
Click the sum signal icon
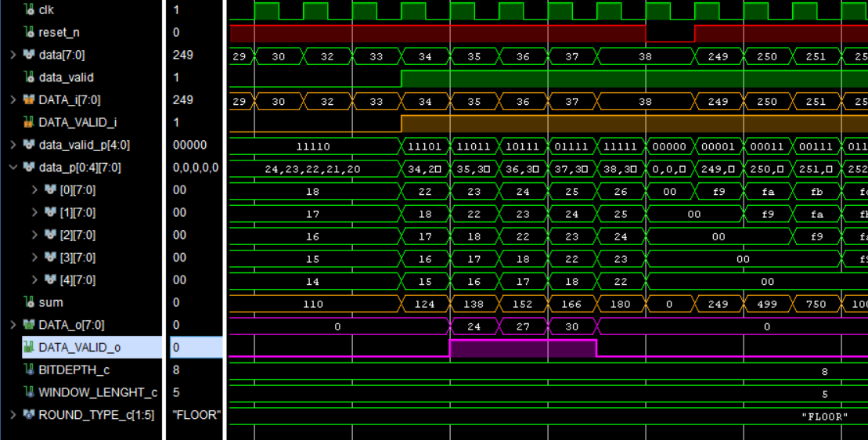(x=29, y=302)
